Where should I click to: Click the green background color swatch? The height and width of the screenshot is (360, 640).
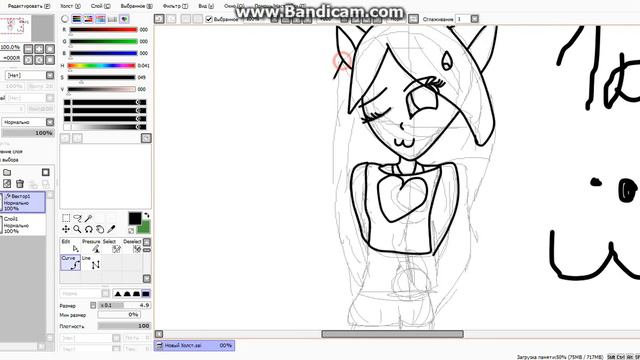click(145, 228)
